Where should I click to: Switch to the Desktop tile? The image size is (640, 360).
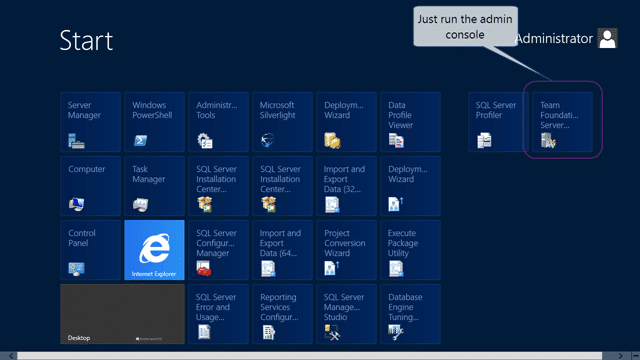[x=122, y=314]
